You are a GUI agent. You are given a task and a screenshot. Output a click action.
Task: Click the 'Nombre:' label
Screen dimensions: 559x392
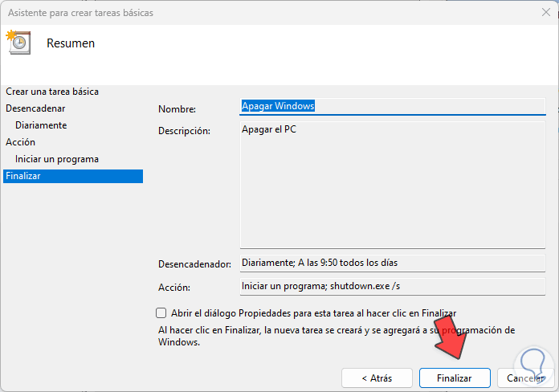click(177, 109)
